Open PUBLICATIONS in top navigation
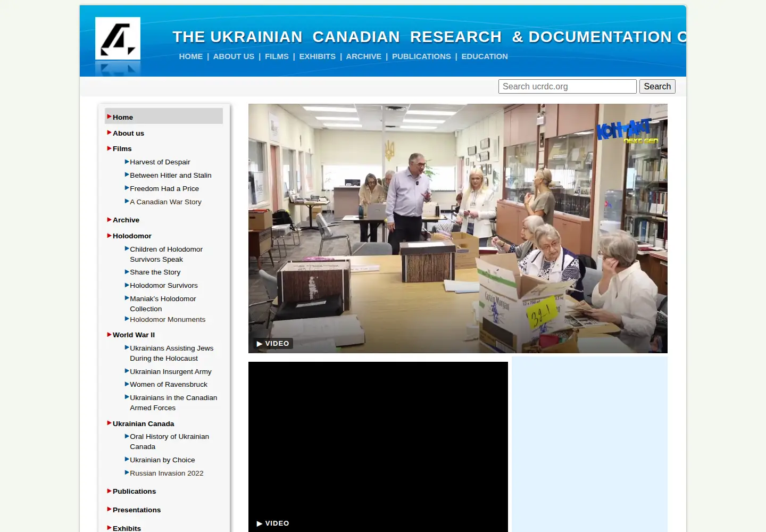 (421, 56)
